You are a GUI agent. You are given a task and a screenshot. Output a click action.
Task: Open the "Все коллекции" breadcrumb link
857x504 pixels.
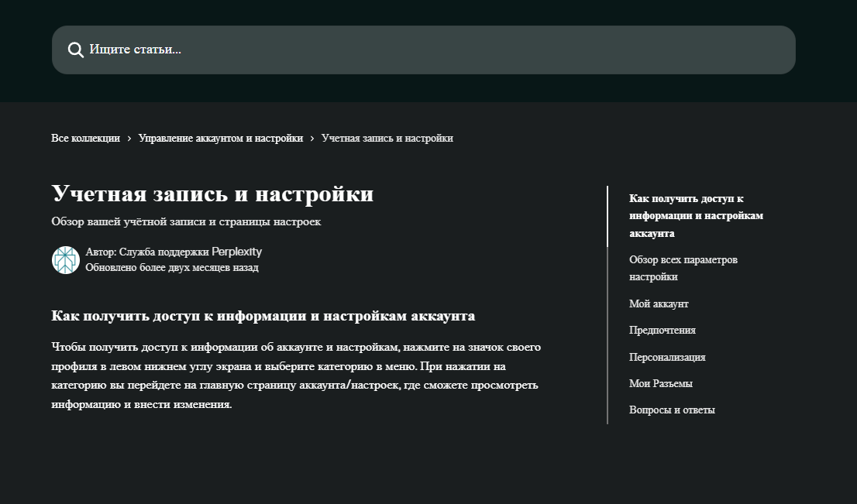click(86, 138)
